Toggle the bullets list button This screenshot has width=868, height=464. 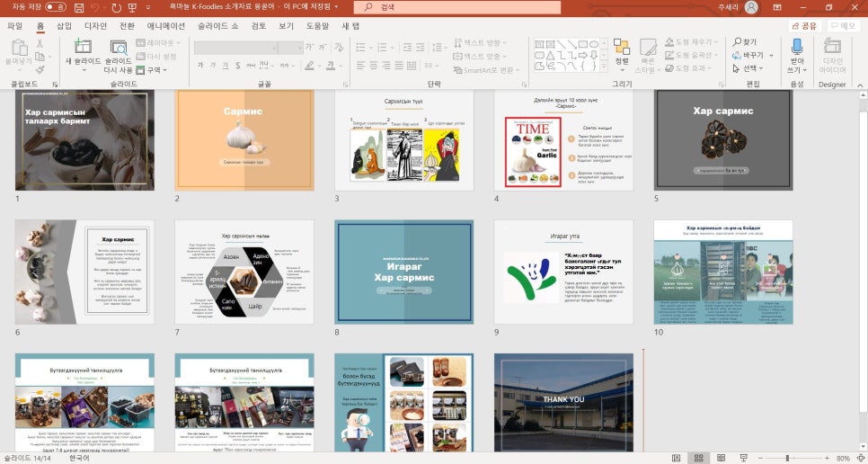coord(361,47)
